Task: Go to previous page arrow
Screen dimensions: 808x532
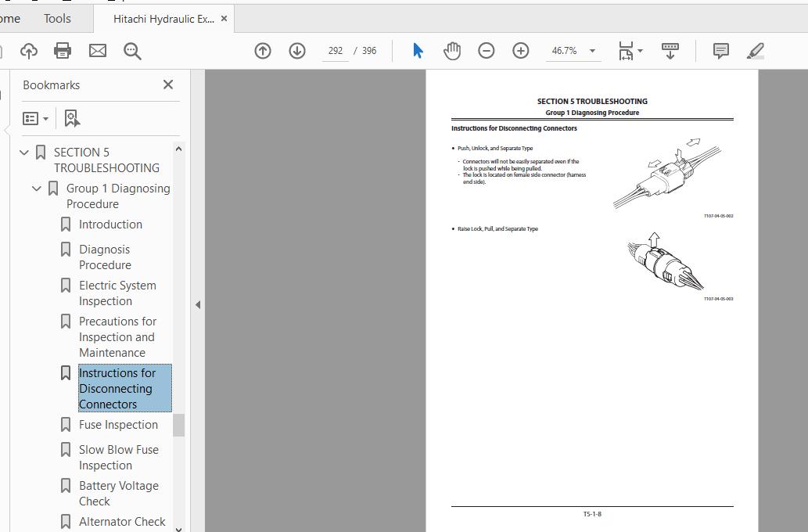Action: (263, 51)
